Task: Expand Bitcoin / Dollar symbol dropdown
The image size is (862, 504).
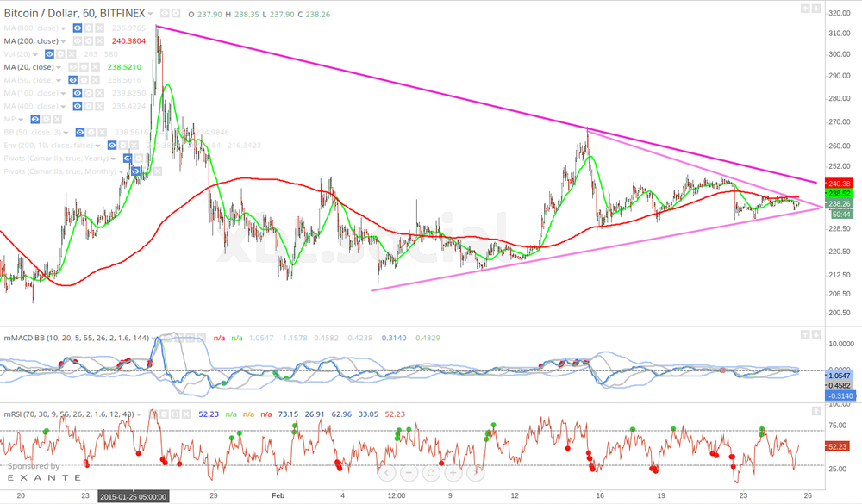Action: pos(151,15)
